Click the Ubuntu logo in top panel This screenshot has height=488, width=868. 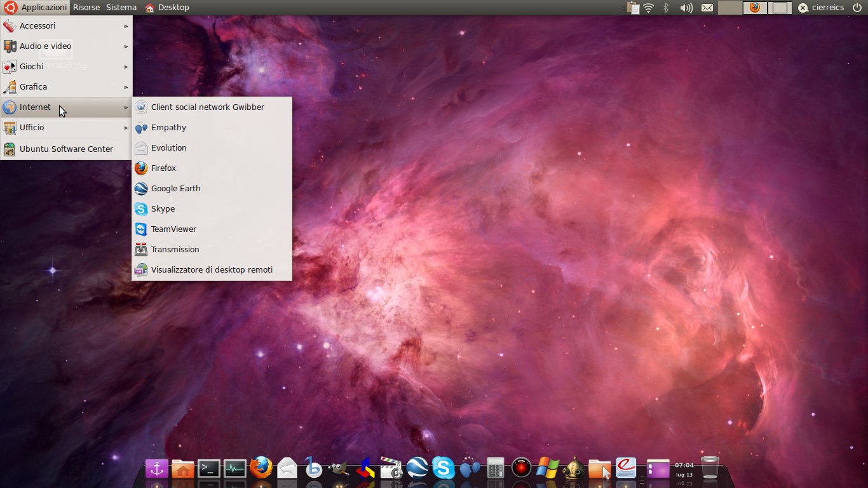tap(10, 8)
